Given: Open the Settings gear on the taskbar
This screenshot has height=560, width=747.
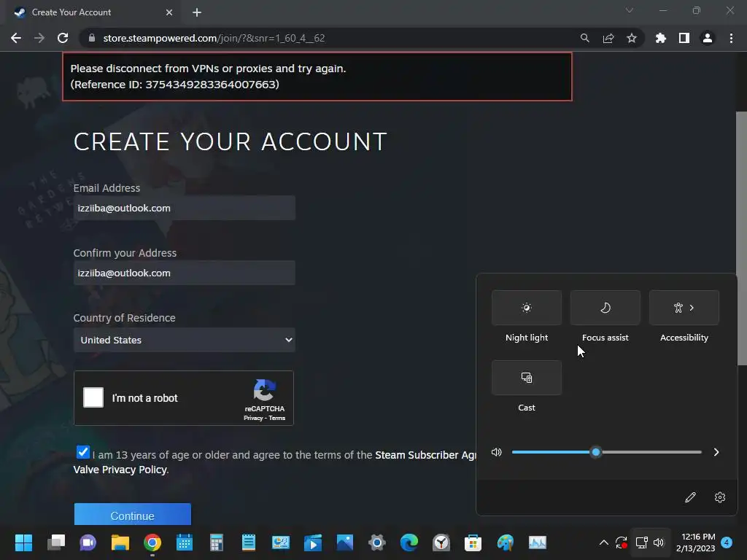Looking at the screenshot, I should click(x=377, y=542).
